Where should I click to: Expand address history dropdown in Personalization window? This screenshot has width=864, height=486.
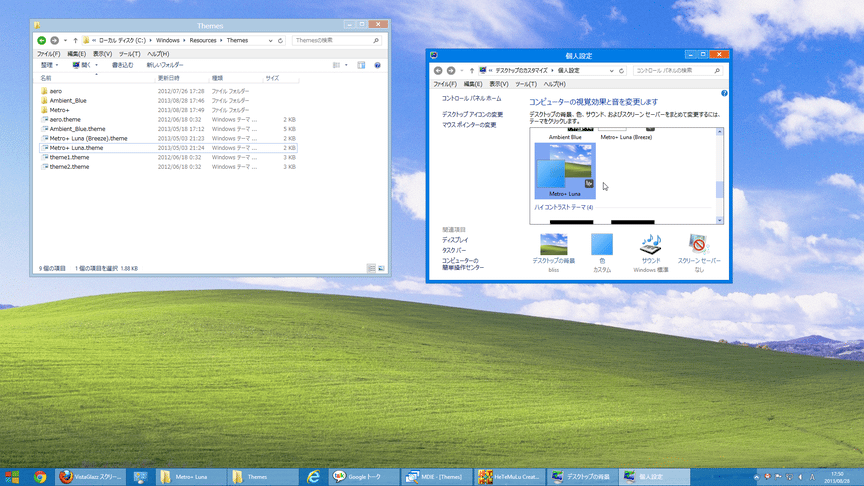point(611,71)
